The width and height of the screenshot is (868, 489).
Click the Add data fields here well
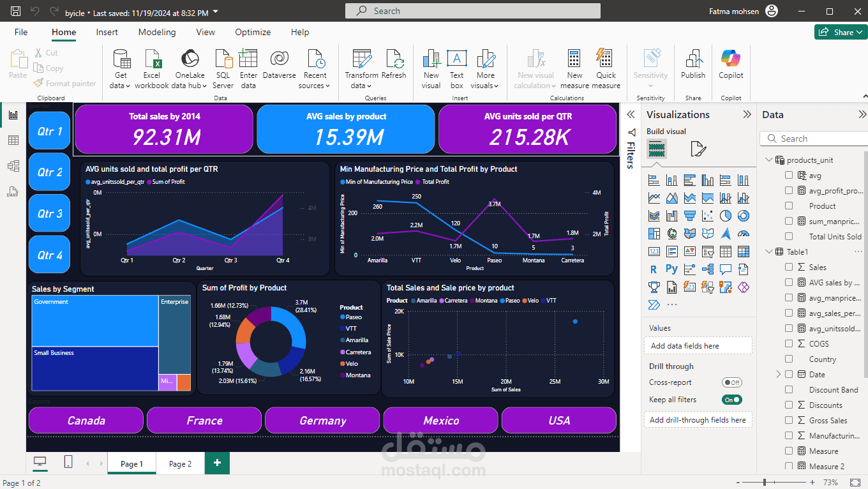coord(698,345)
